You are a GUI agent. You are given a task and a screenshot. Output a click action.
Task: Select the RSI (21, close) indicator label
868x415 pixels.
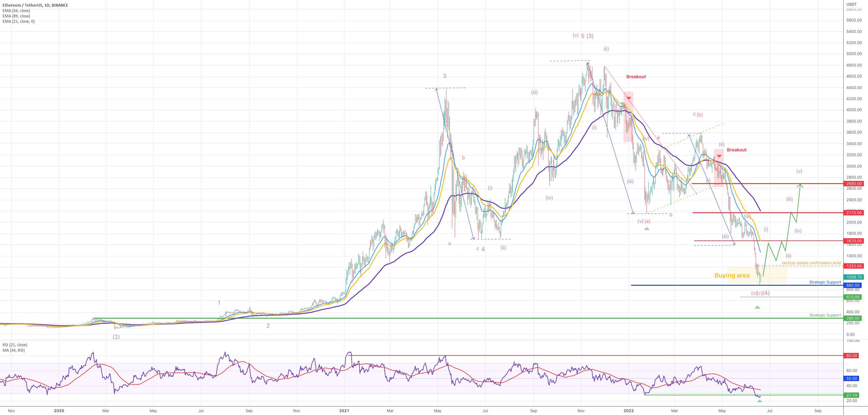tap(15, 345)
